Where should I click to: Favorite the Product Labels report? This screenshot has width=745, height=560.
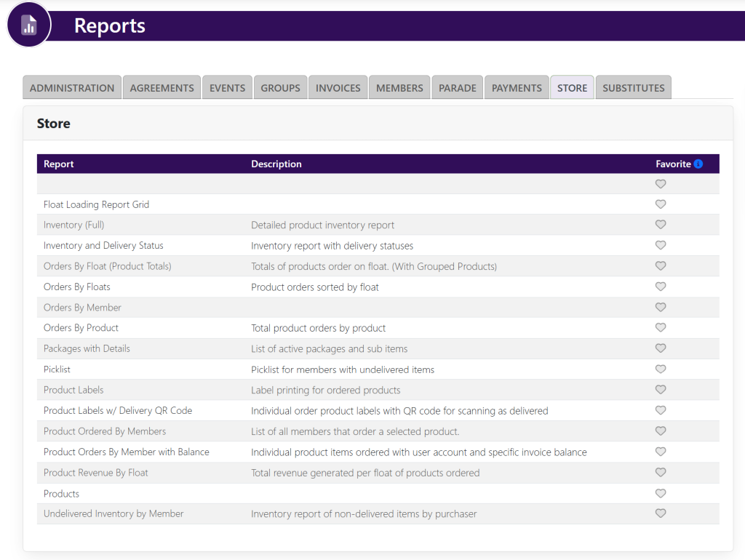(661, 390)
